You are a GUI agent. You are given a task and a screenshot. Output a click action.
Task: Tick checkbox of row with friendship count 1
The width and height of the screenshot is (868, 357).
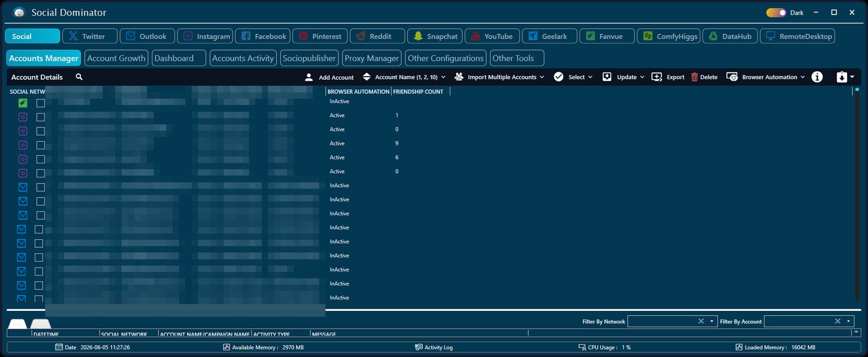coord(41,117)
